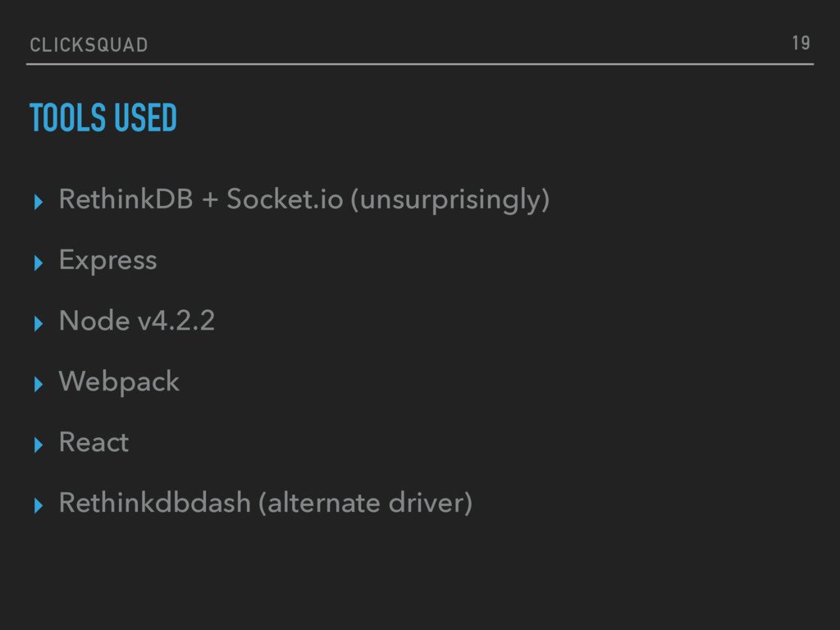Viewport: 840px width, 630px height.
Task: Select the Socket.io text
Action: pyautogui.click(x=285, y=199)
